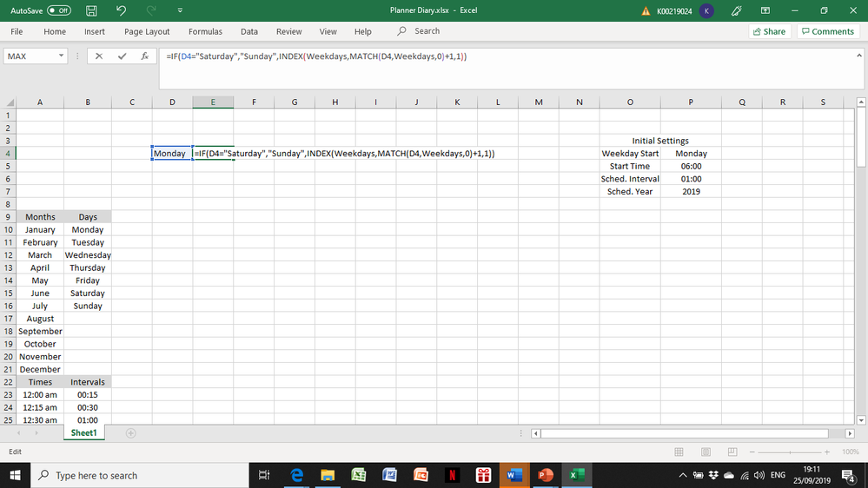The height and width of the screenshot is (488, 868).
Task: Select the September cell
Action: 40,332
